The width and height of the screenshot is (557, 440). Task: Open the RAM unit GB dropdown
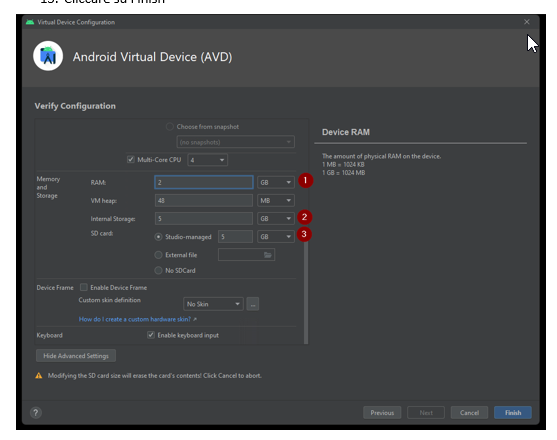[x=276, y=183]
